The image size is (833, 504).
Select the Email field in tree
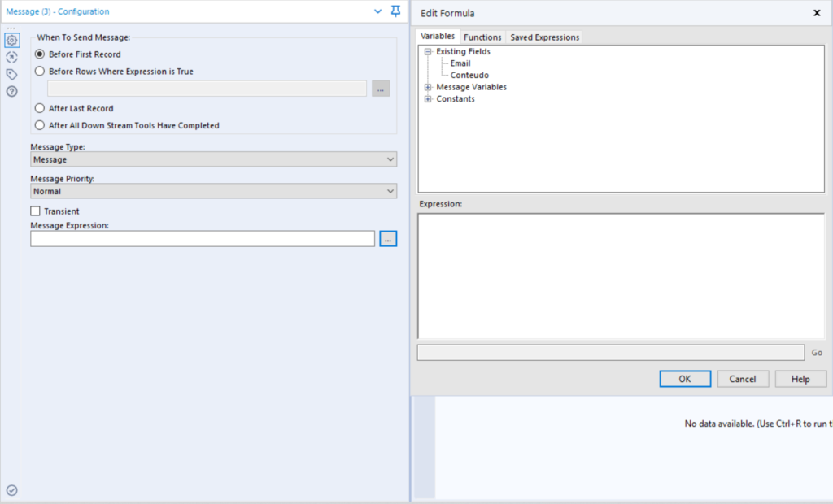460,63
